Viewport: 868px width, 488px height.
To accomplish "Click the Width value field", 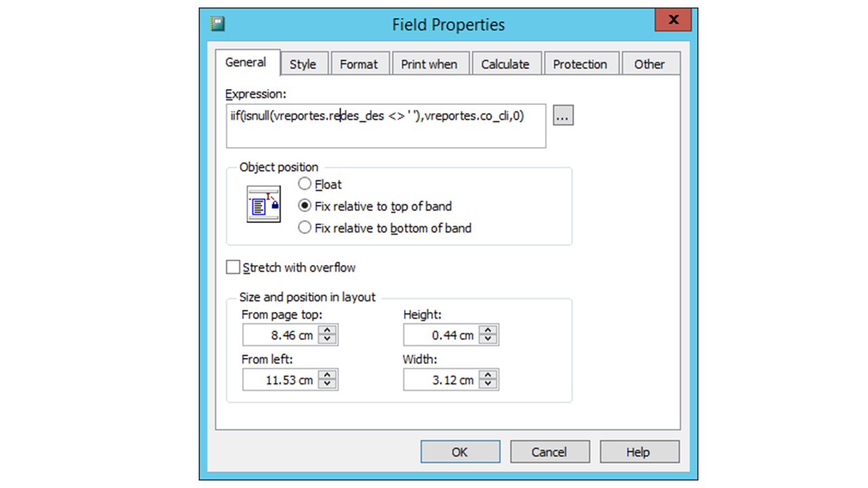I will point(440,380).
